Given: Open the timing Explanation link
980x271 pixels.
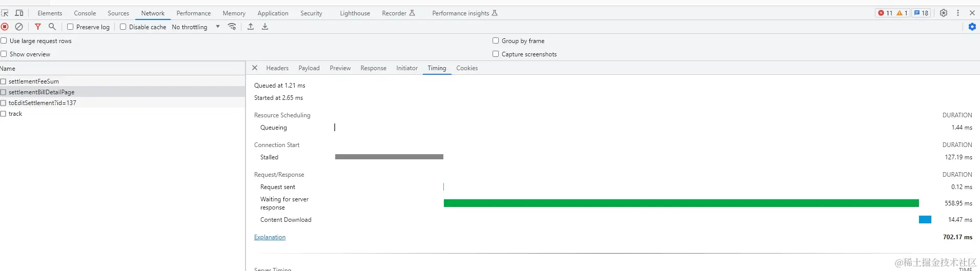Looking at the screenshot, I should [270, 237].
